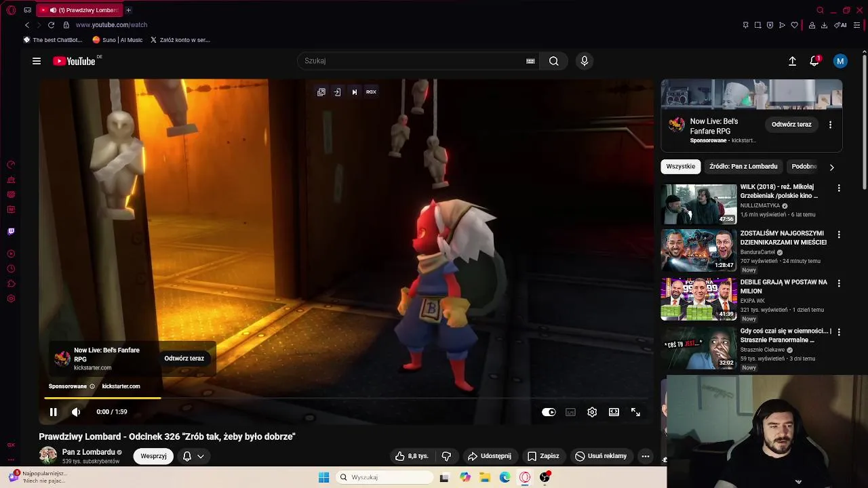Click Odtwórz teraz in the video ad overlay
The image size is (868, 488).
point(184,359)
